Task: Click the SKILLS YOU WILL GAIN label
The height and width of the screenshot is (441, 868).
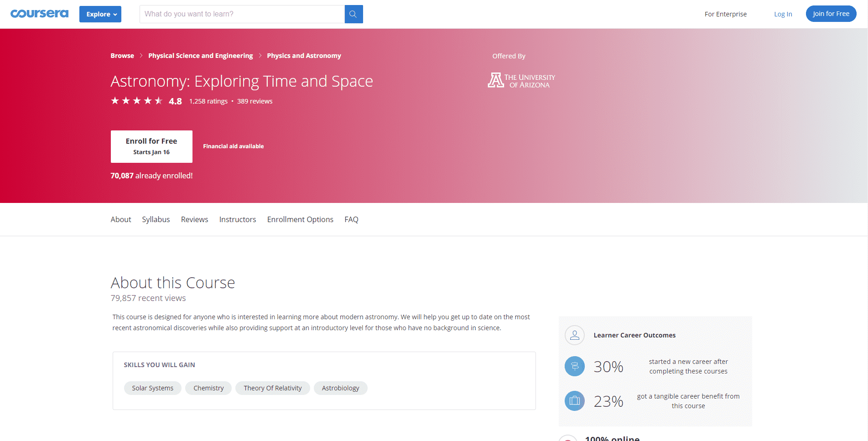Action: click(x=159, y=365)
